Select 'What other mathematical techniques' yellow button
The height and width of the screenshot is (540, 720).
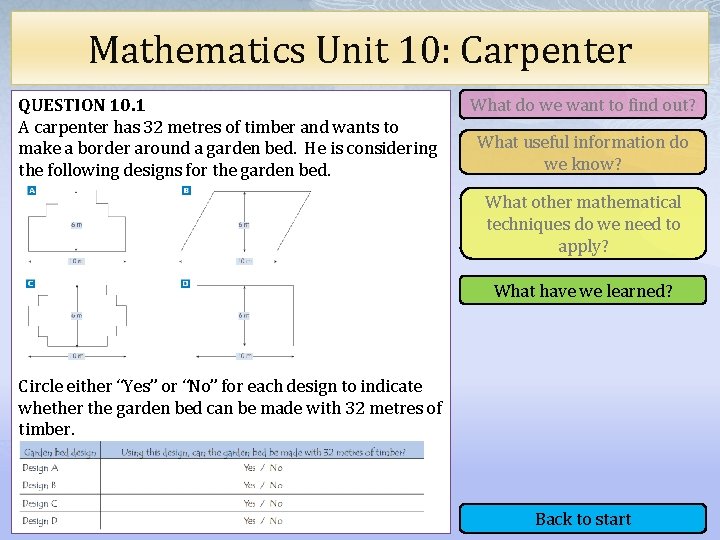pyautogui.click(x=582, y=224)
